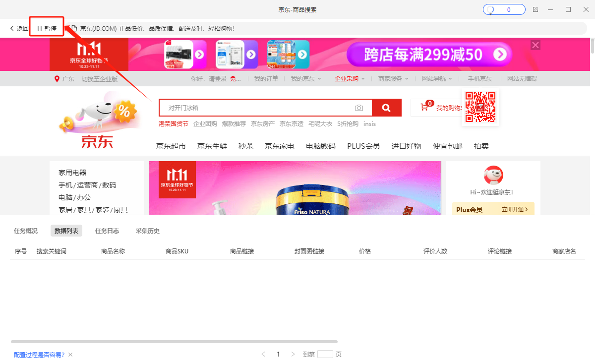Click 配置过程是否容易? feedback link
The image size is (595, 364).
pos(39,355)
